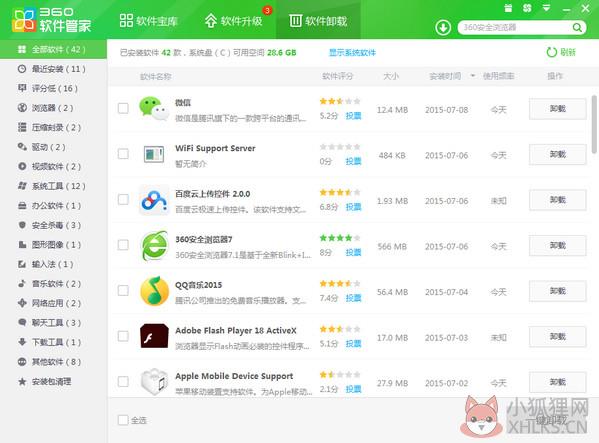Image resolution: width=599 pixels, height=443 pixels.
Task: Tick the WiFi Support Server checkbox
Action: [123, 154]
